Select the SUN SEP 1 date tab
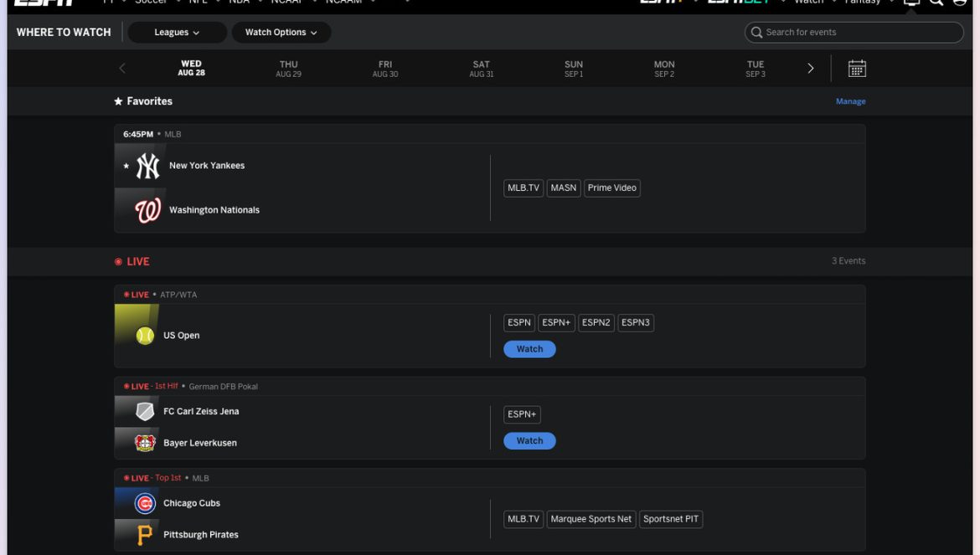Viewport: 980px width, 555px height. 574,69
